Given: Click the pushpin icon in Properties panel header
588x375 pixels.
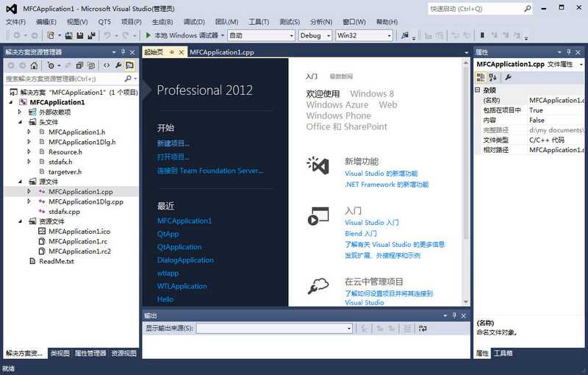Looking at the screenshot, I should (x=568, y=52).
